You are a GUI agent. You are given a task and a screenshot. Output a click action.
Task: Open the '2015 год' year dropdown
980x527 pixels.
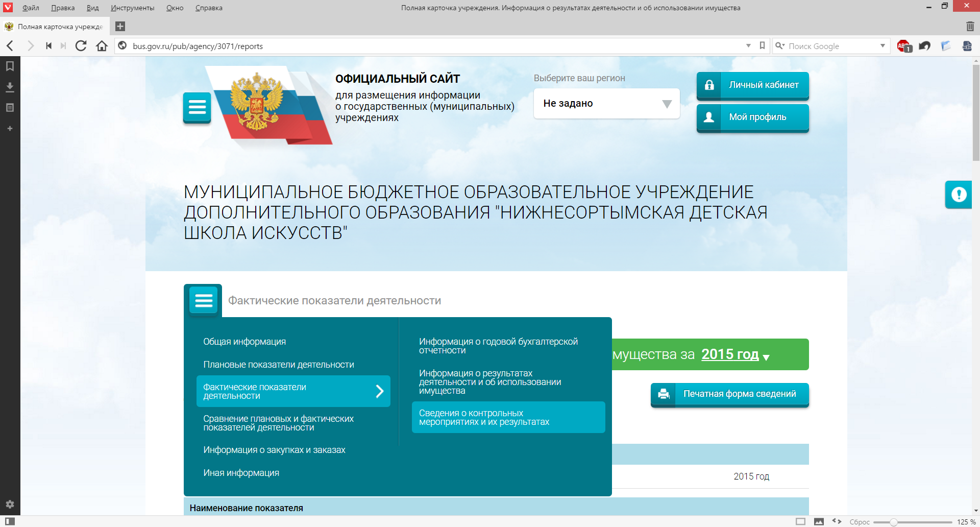click(735, 354)
